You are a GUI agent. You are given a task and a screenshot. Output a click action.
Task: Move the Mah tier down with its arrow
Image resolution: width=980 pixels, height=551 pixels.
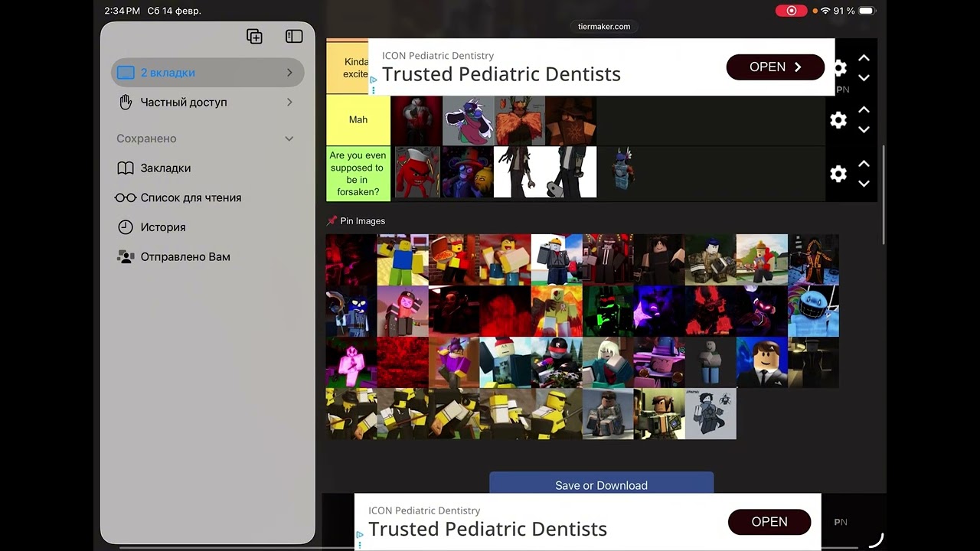864,130
